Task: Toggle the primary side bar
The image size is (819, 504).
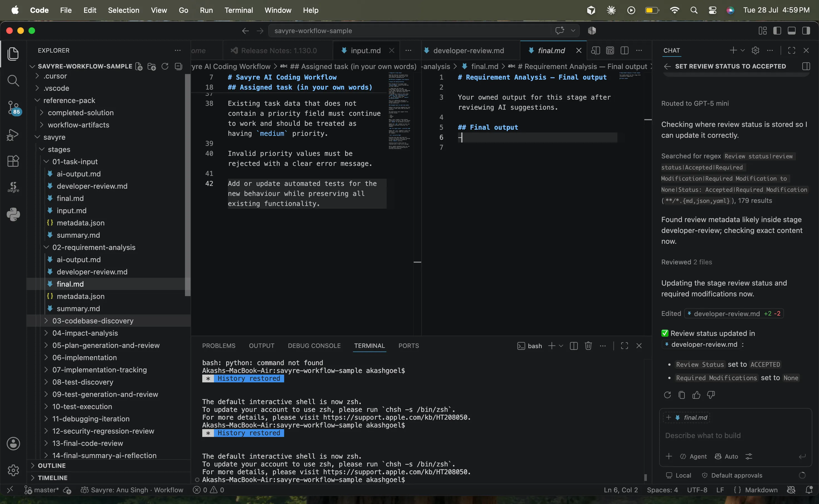Action: tap(777, 31)
